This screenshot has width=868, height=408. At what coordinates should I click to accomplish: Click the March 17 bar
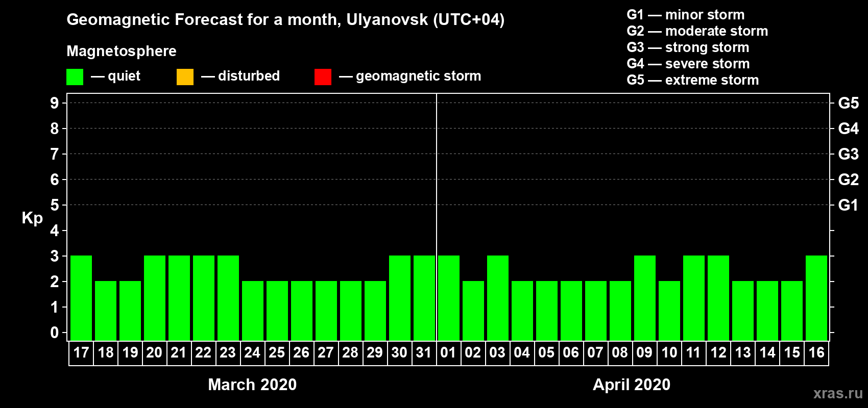pyautogui.click(x=81, y=298)
